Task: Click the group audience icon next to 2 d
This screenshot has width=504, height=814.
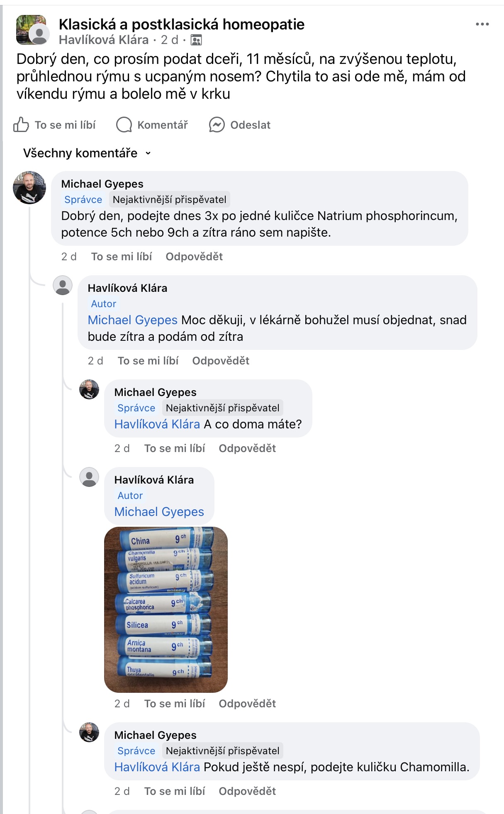Action: coord(196,40)
